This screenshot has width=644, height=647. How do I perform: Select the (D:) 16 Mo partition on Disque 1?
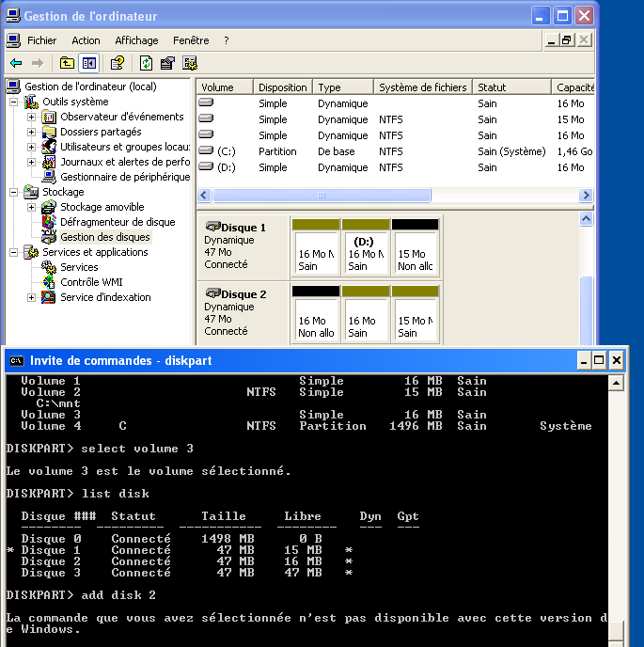366,247
